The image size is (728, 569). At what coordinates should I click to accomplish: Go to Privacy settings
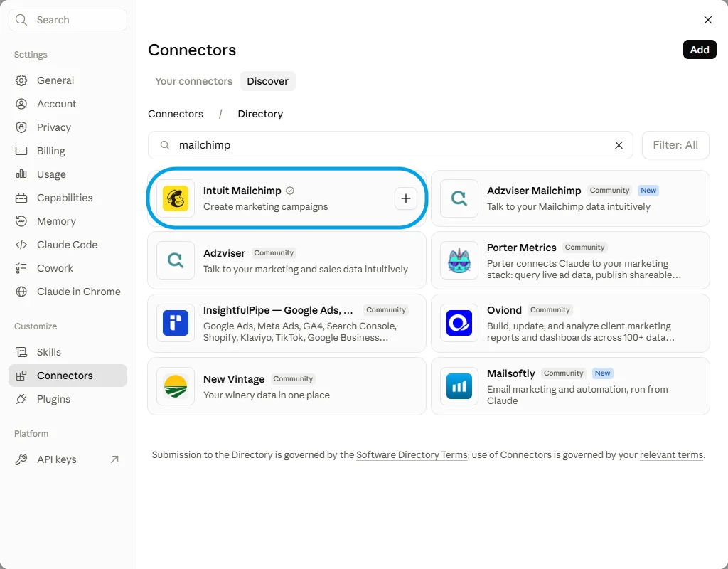[x=68, y=127]
